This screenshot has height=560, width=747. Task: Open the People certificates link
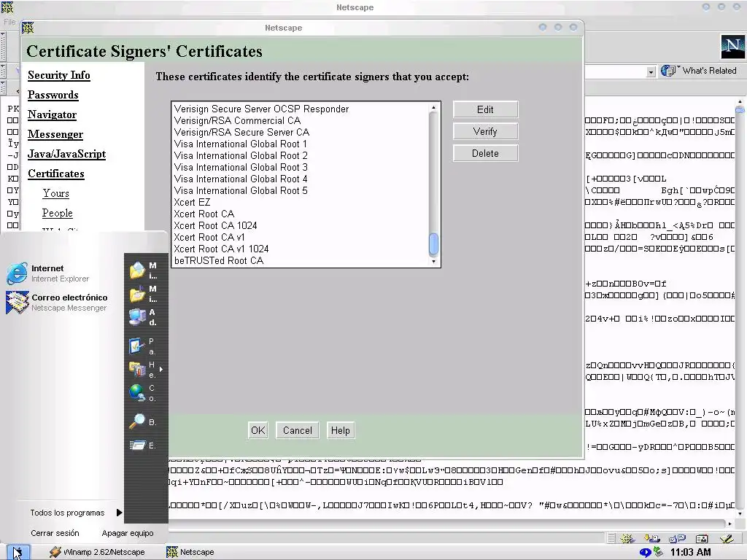tap(57, 213)
